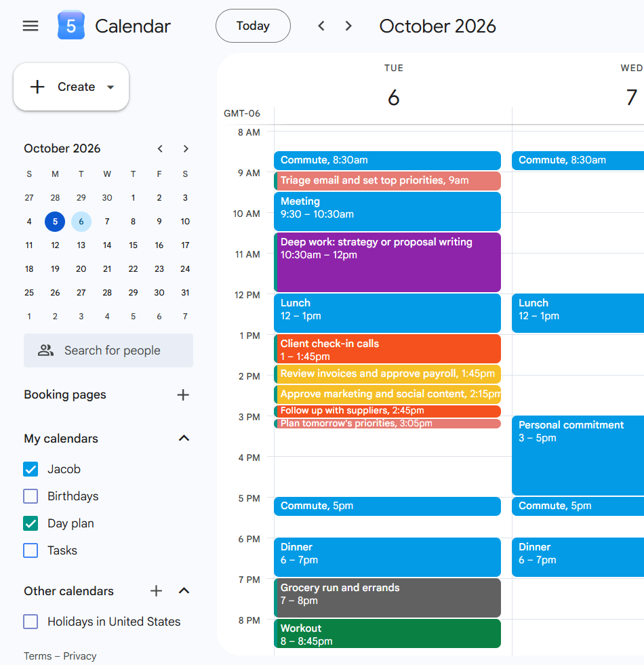Open Client check-in calls event
The image size is (644, 665).
(387, 348)
